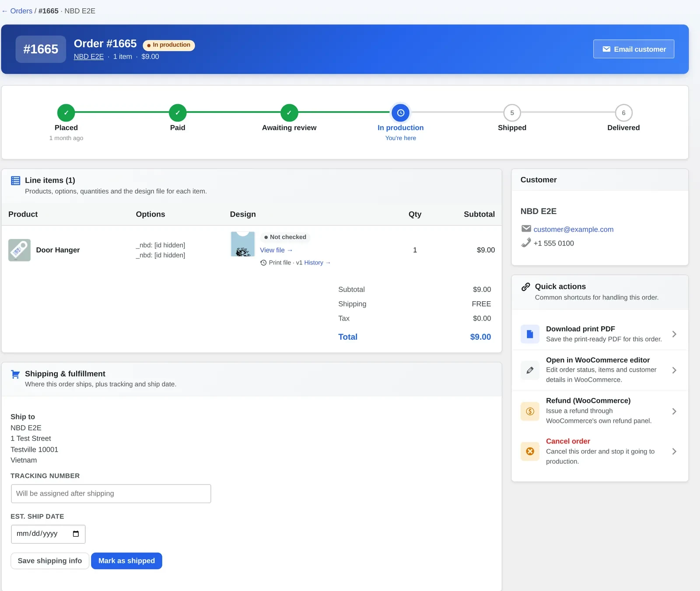The image size is (700, 591).
Task: Click the In production status badge
Action: [x=169, y=45]
